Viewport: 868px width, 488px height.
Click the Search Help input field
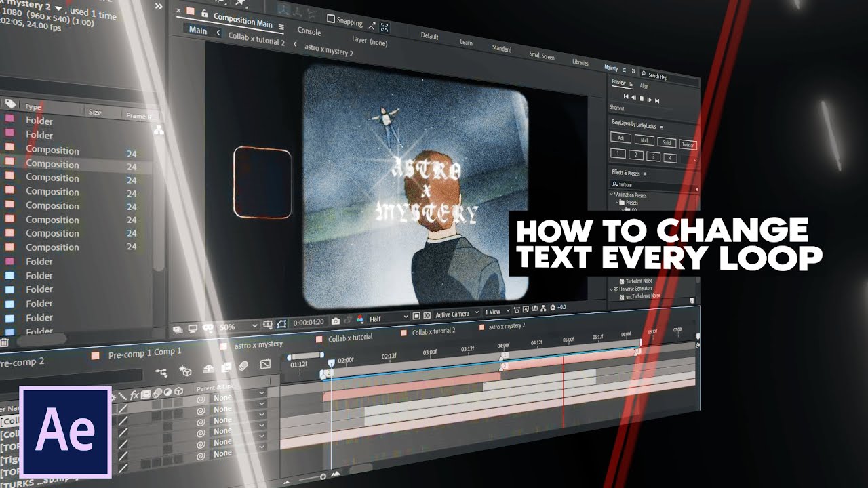[669, 77]
